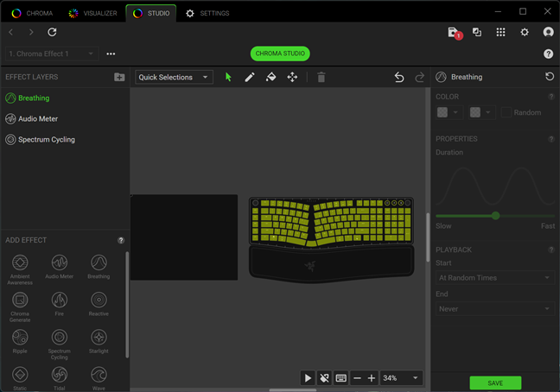The width and height of the screenshot is (560, 392).
Task: Add Ambient Awareness effect
Action: click(20, 269)
